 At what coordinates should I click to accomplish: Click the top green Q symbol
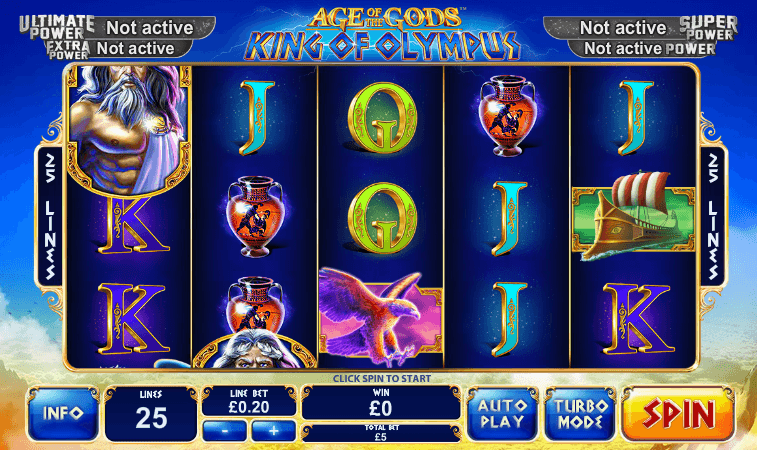tap(382, 117)
